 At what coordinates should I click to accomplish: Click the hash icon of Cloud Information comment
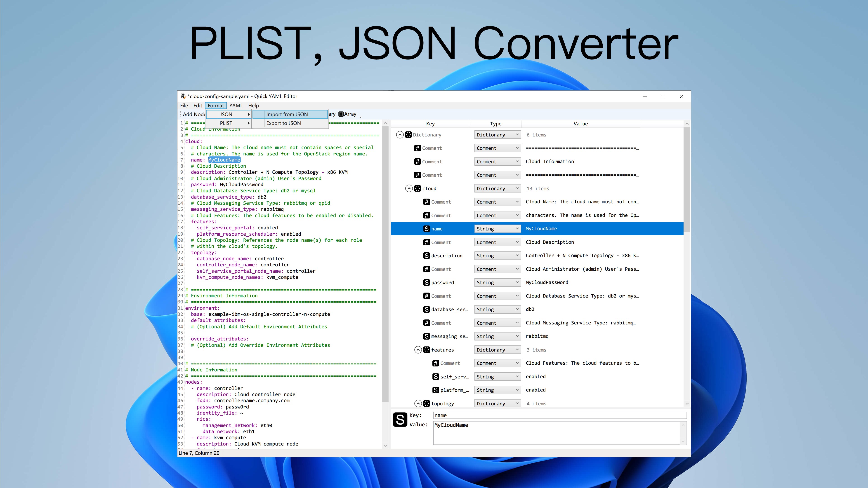pyautogui.click(x=417, y=162)
